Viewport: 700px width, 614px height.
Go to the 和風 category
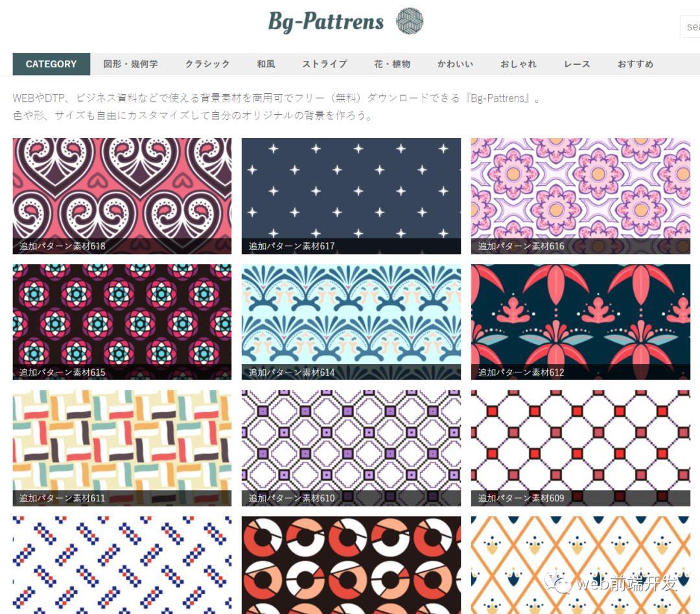[x=266, y=64]
